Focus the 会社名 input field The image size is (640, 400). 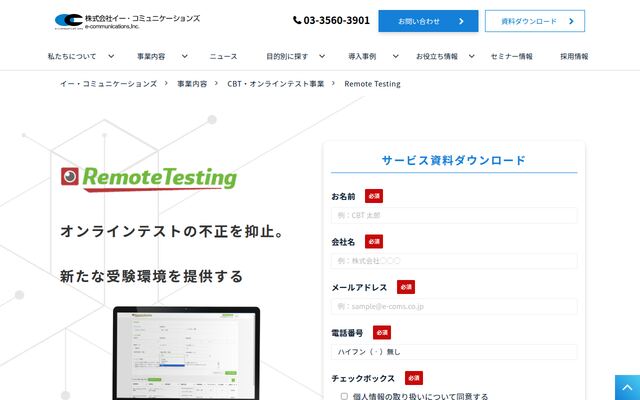click(454, 261)
